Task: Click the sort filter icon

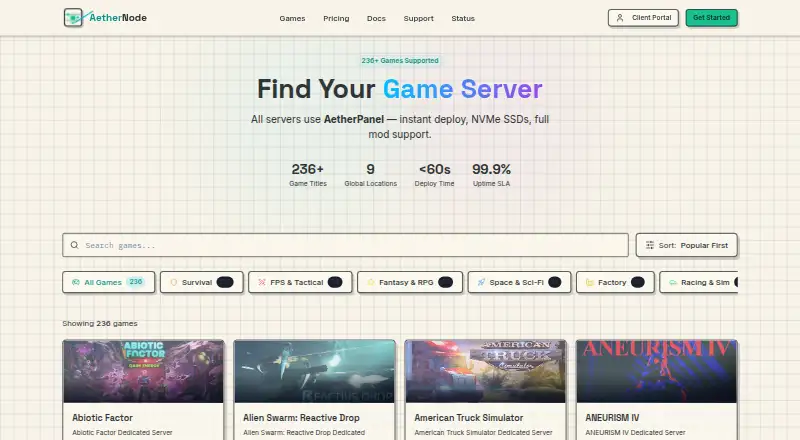Action: pyautogui.click(x=649, y=245)
